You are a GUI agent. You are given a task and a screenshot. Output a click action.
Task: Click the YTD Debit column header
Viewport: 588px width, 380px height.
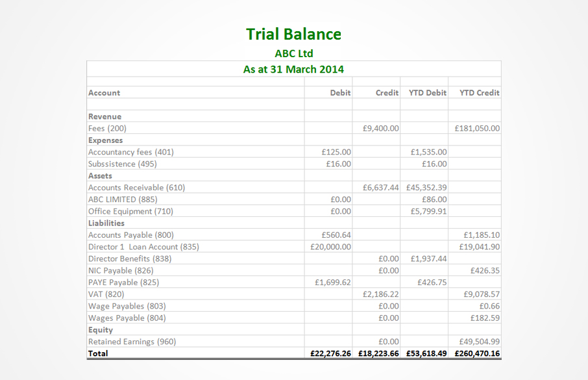coord(427,93)
